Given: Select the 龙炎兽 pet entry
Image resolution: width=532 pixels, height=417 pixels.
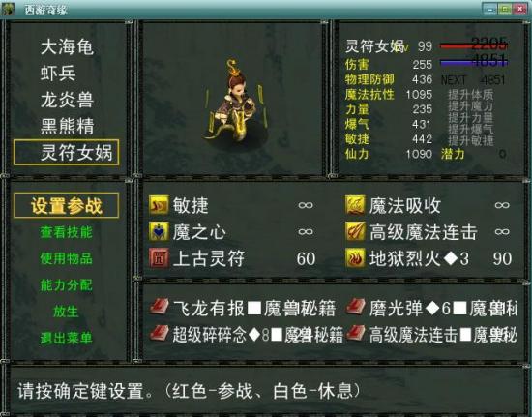Looking at the screenshot, I should pos(67,100).
